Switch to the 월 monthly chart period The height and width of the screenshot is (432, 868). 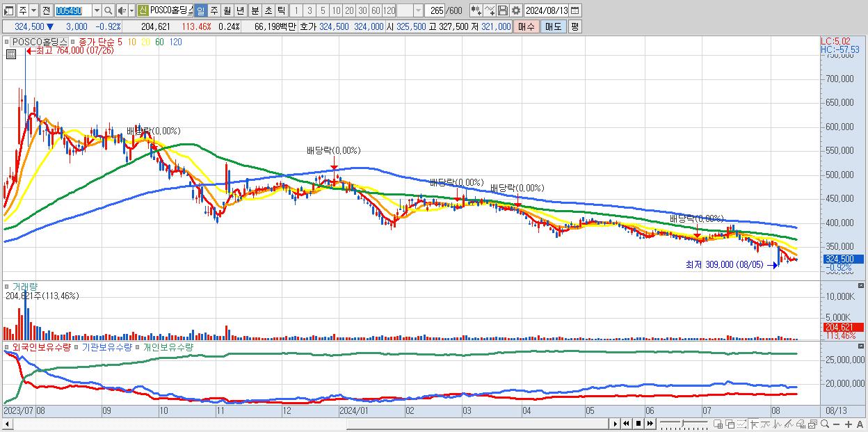click(227, 10)
